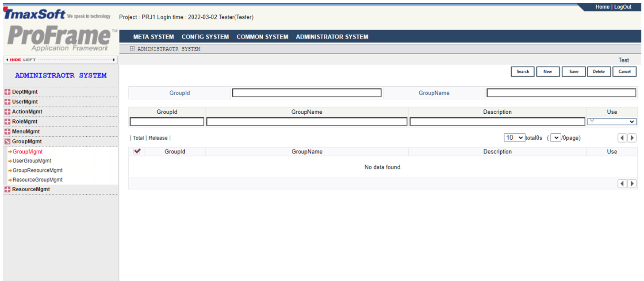Image resolution: width=644 pixels, height=281 pixels.
Task: Expand the RoleMgmt plus icon
Action: click(x=7, y=121)
